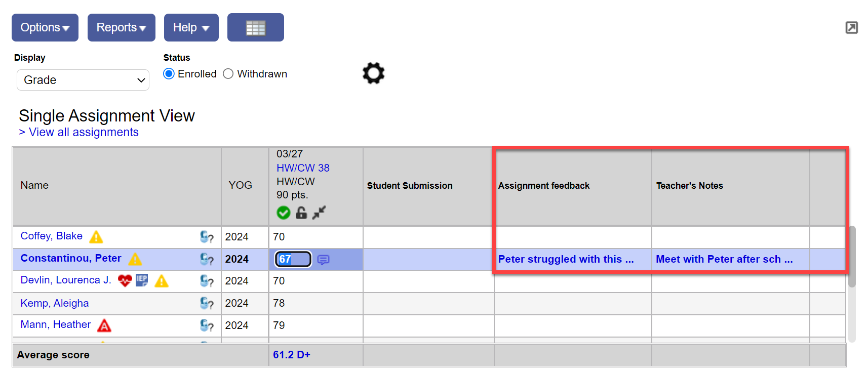Image resolution: width=868 pixels, height=373 pixels.
Task: Click the collapse arrows column icon
Action: [x=319, y=213]
